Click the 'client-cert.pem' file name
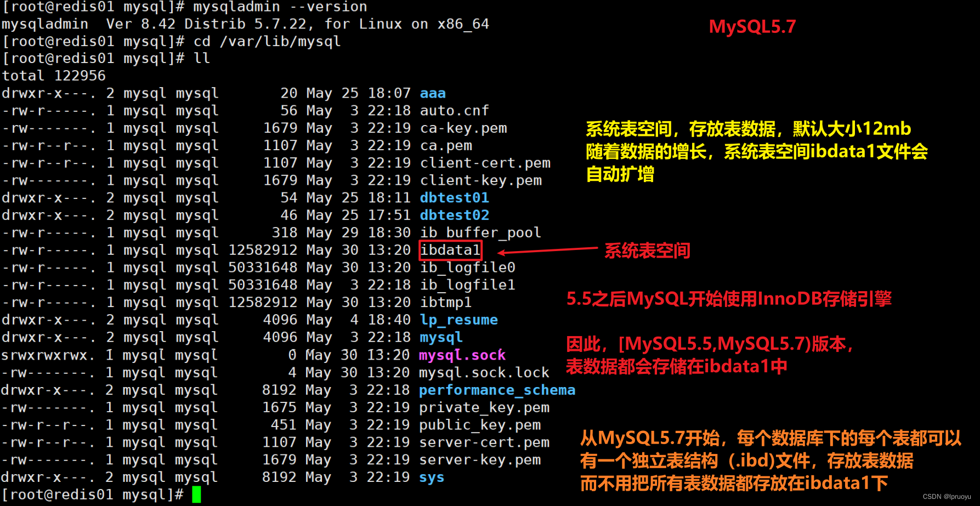 (x=485, y=163)
